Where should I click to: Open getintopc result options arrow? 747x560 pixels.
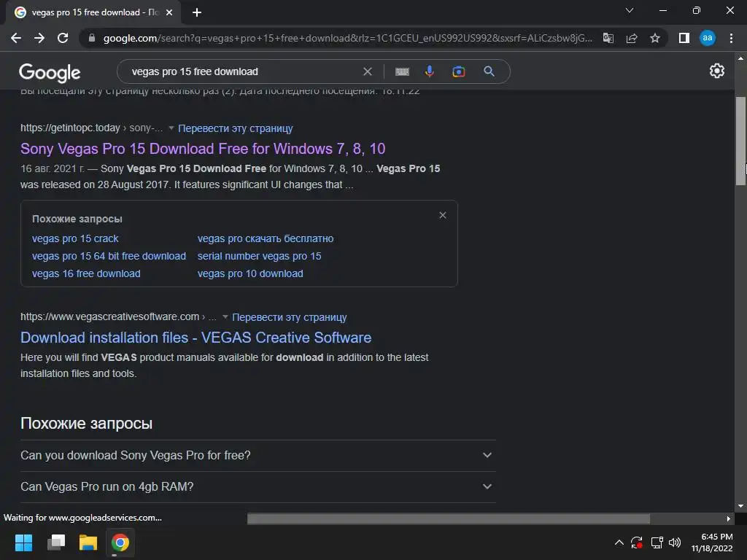point(171,128)
